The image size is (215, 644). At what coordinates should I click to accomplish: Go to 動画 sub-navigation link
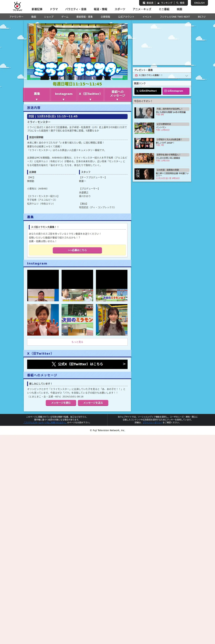pos(34,17)
